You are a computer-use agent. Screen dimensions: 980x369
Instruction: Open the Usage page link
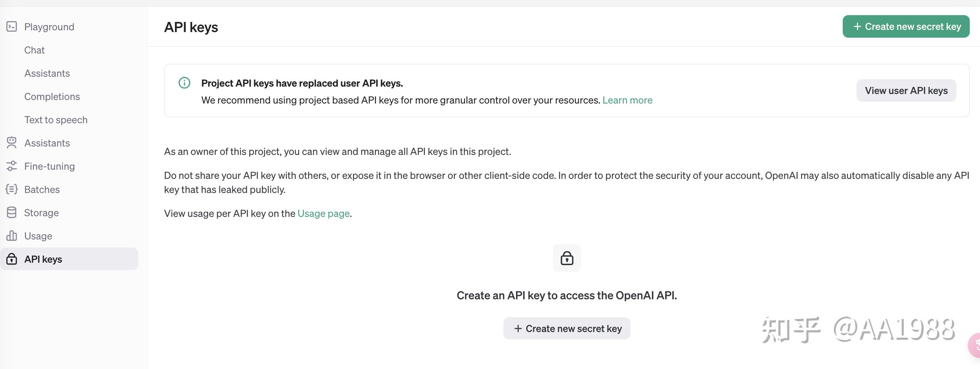coord(323,213)
